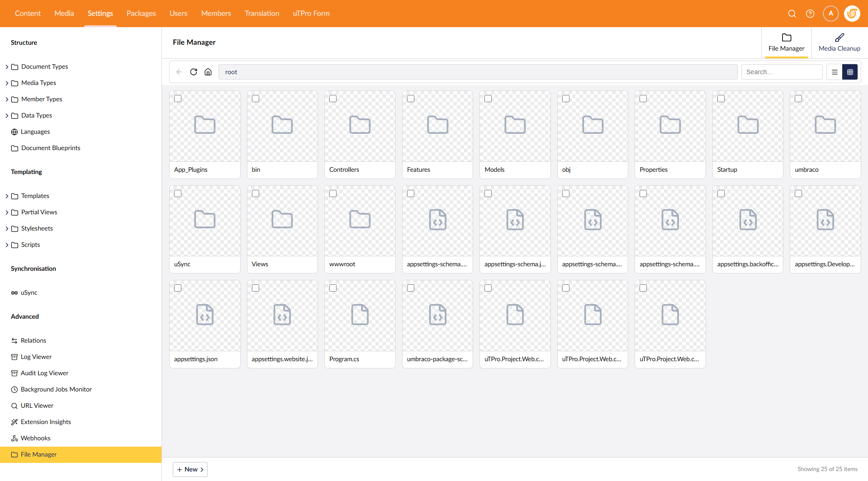Expand Member Types tree node
Image resolution: width=868 pixels, height=481 pixels.
(7, 99)
